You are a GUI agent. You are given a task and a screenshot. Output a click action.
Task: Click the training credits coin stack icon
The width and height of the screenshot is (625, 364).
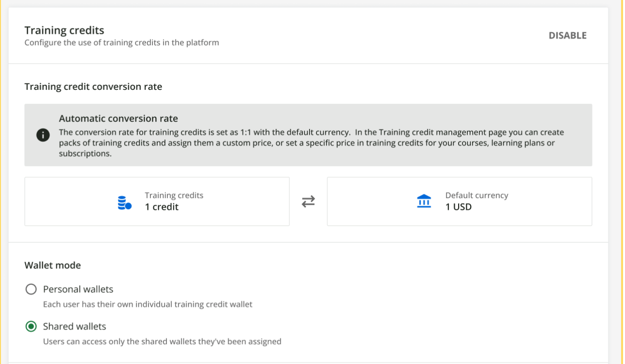coord(125,202)
